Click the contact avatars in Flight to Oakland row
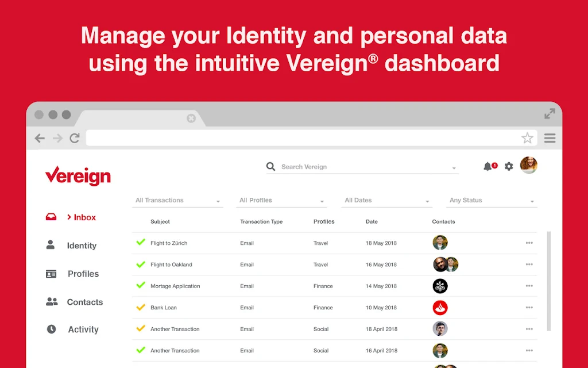588x368 pixels. pos(446,264)
